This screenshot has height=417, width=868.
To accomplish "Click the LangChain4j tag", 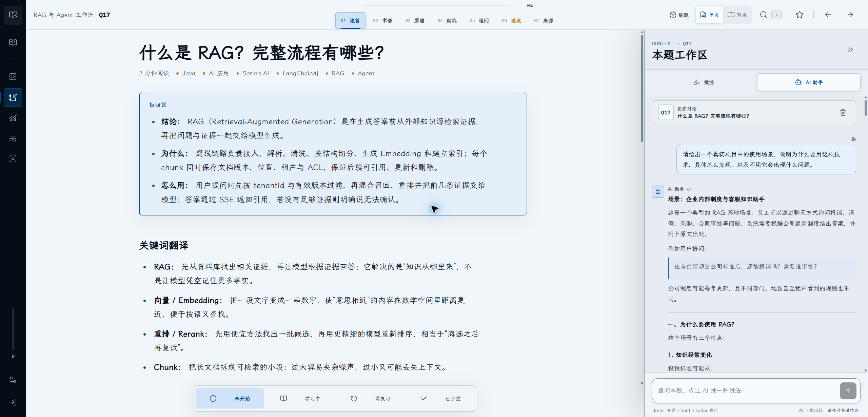I will click(x=300, y=73).
